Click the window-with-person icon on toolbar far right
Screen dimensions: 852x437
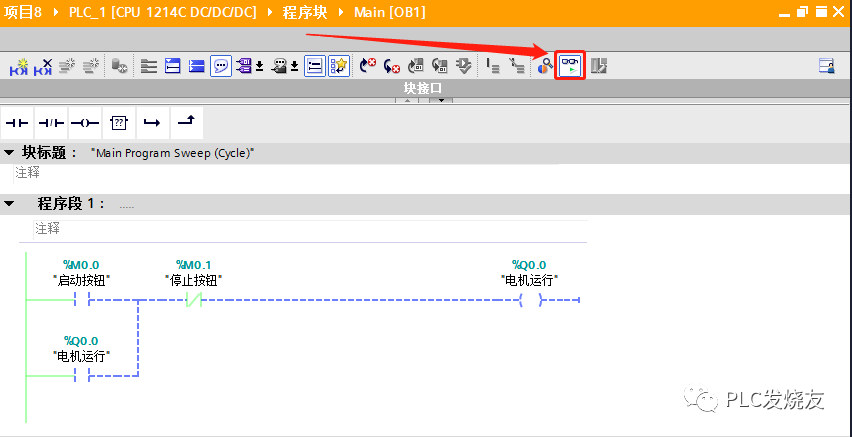pos(827,66)
